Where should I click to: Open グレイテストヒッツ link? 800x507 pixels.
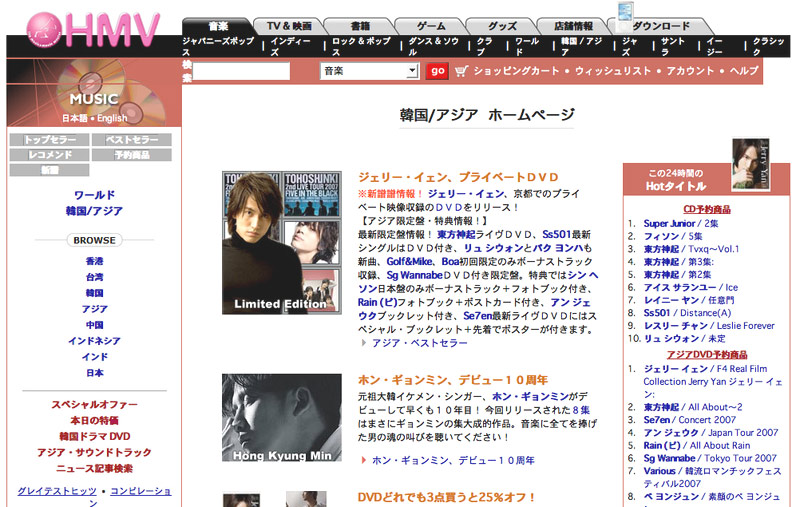coord(57,491)
